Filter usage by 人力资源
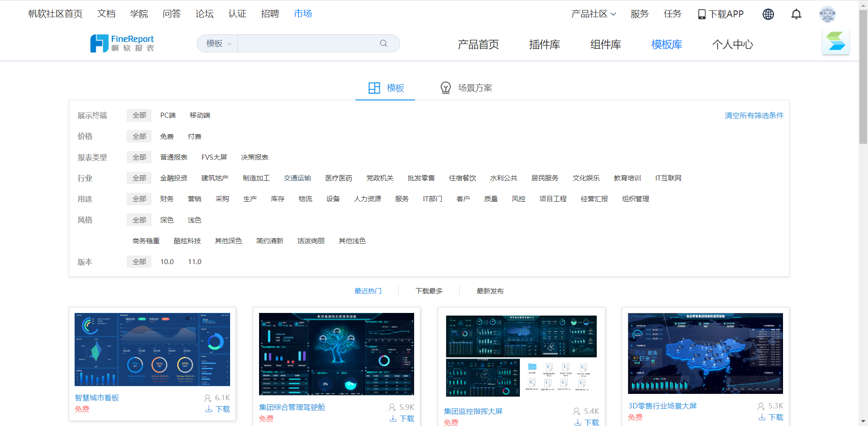The height and width of the screenshot is (426, 868). click(x=368, y=199)
